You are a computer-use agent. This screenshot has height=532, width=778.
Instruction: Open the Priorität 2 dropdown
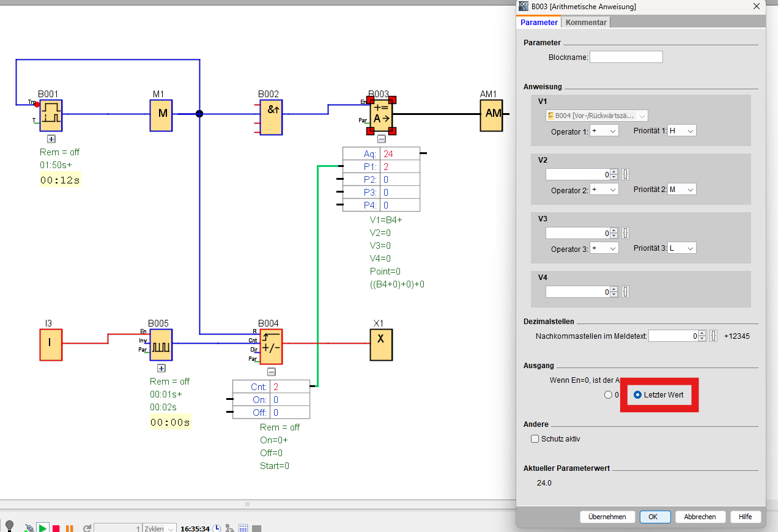point(682,190)
